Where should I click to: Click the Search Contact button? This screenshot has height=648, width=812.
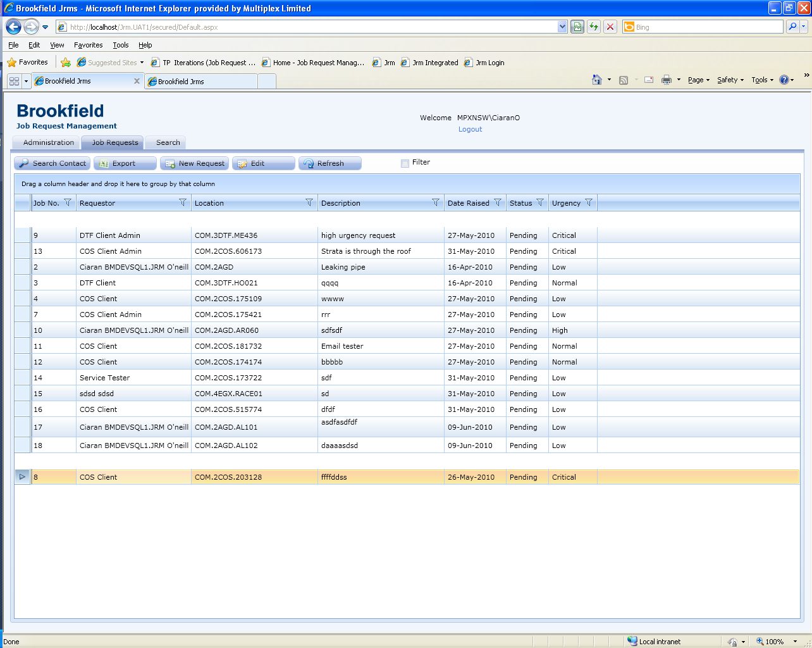pos(52,163)
